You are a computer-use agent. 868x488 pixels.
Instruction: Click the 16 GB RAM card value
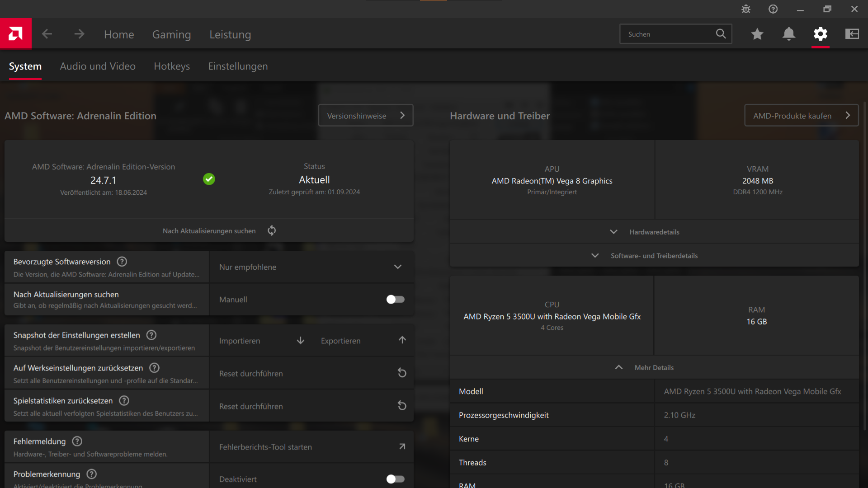point(757,321)
